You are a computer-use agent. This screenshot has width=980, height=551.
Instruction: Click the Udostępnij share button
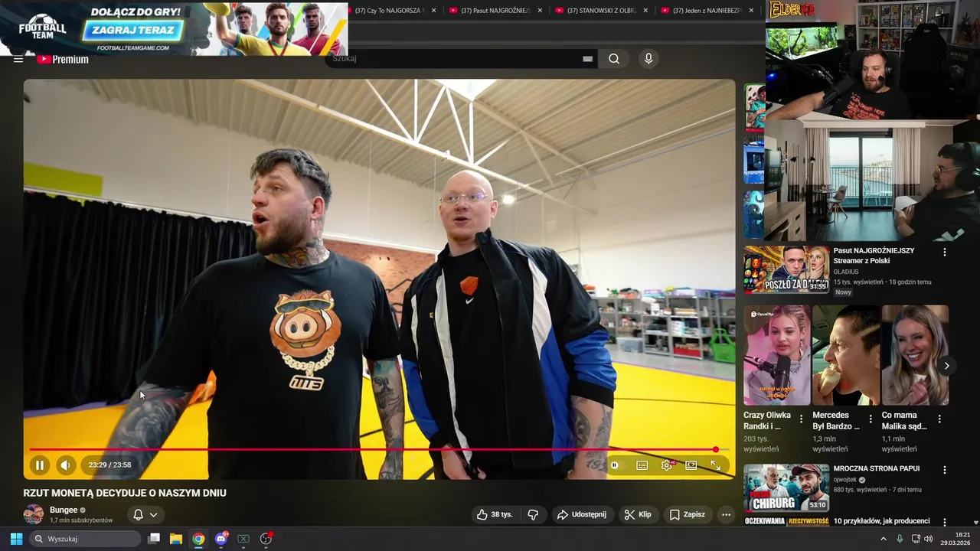pyautogui.click(x=582, y=514)
